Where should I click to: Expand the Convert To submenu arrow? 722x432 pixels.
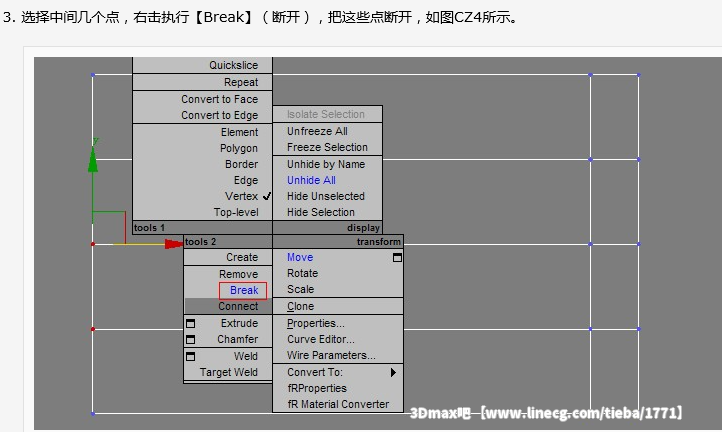point(393,372)
